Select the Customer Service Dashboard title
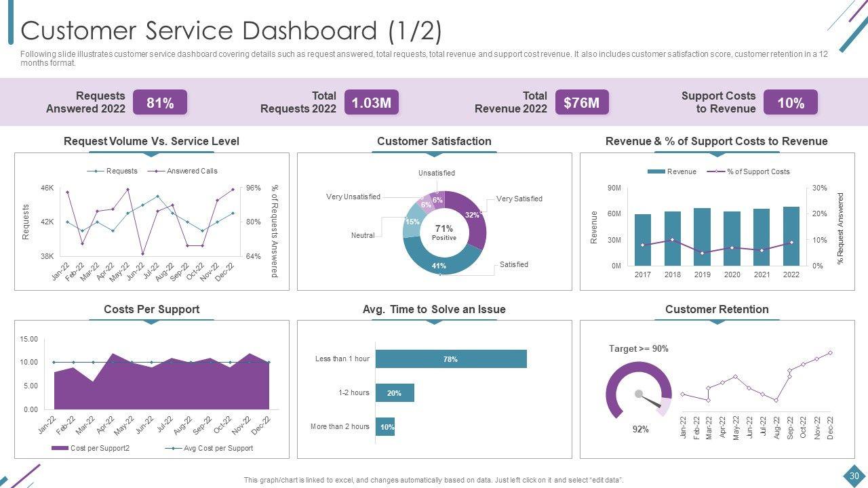 pos(231,31)
